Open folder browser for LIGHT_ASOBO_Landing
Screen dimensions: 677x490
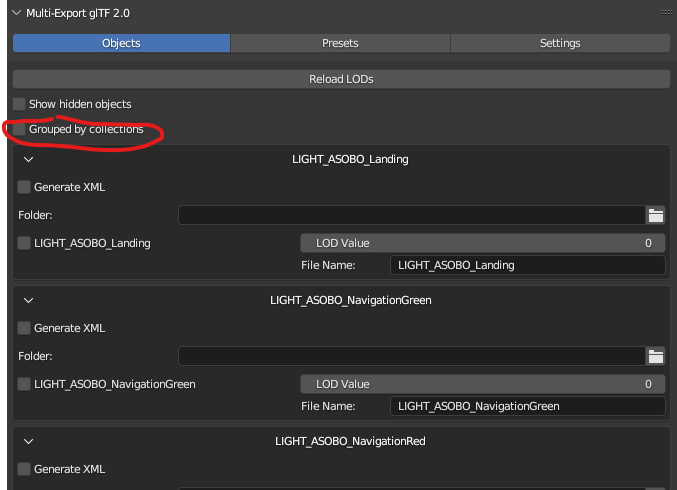point(656,215)
